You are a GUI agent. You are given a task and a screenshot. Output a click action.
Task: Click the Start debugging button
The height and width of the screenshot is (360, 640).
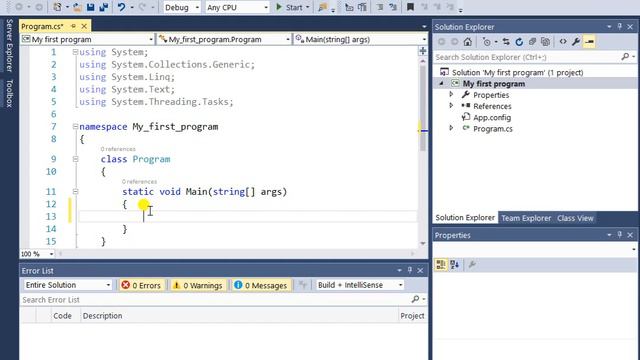pyautogui.click(x=289, y=7)
